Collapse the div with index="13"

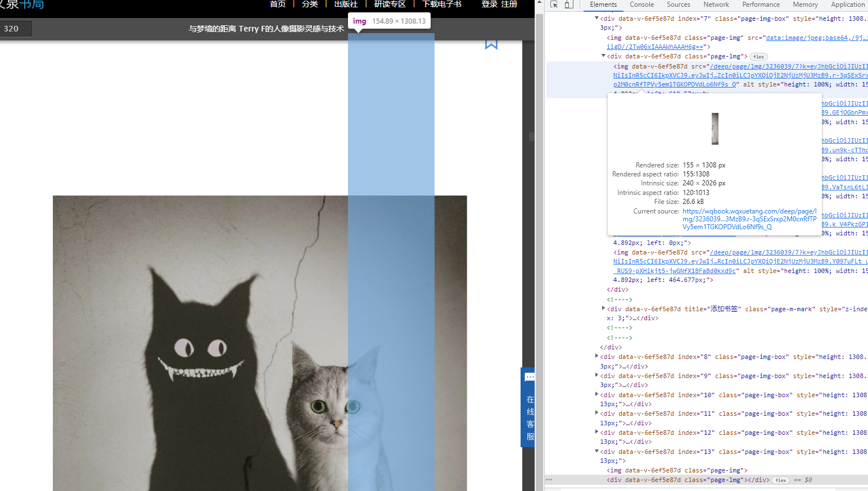click(x=596, y=451)
